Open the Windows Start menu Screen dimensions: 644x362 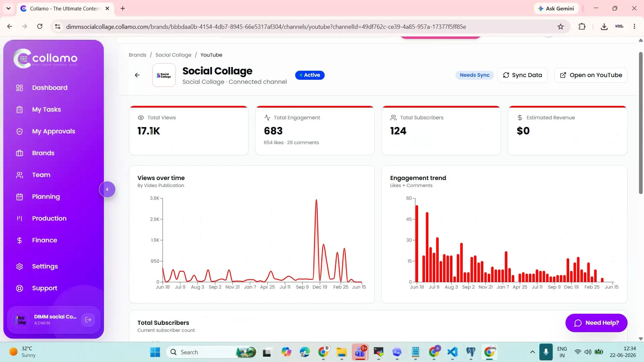tap(155, 352)
